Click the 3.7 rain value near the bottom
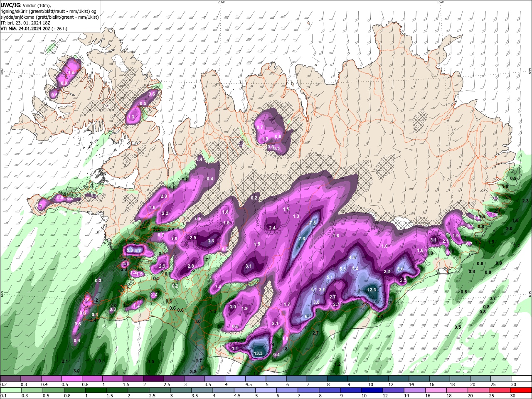The height and width of the screenshot is (399, 532). (x=199, y=361)
